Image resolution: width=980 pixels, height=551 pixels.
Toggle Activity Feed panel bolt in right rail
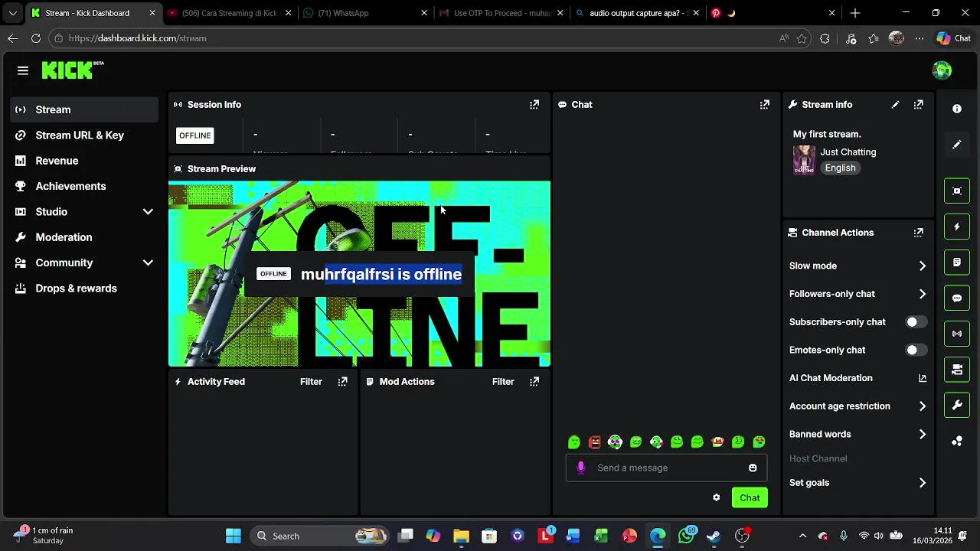pyautogui.click(x=957, y=227)
